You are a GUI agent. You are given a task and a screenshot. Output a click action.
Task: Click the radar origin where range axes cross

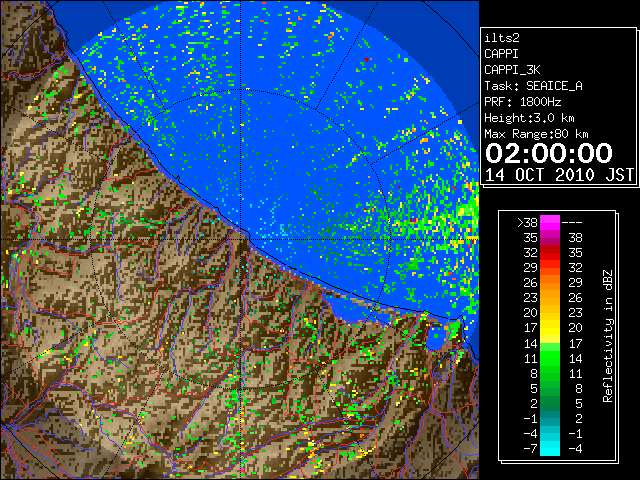(x=241, y=239)
